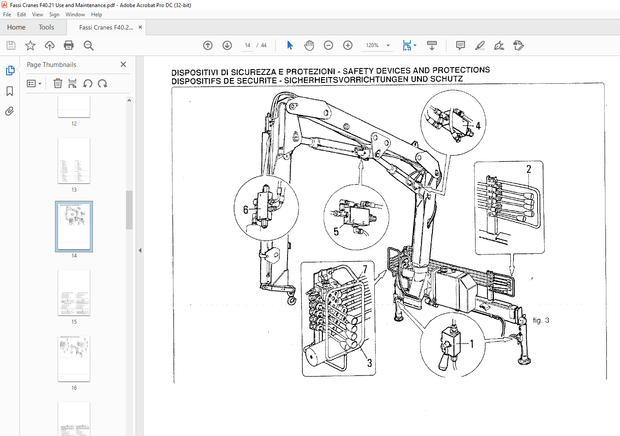Collapse the navigation pane with the arrow
This screenshot has width=620, height=436.
[140, 250]
